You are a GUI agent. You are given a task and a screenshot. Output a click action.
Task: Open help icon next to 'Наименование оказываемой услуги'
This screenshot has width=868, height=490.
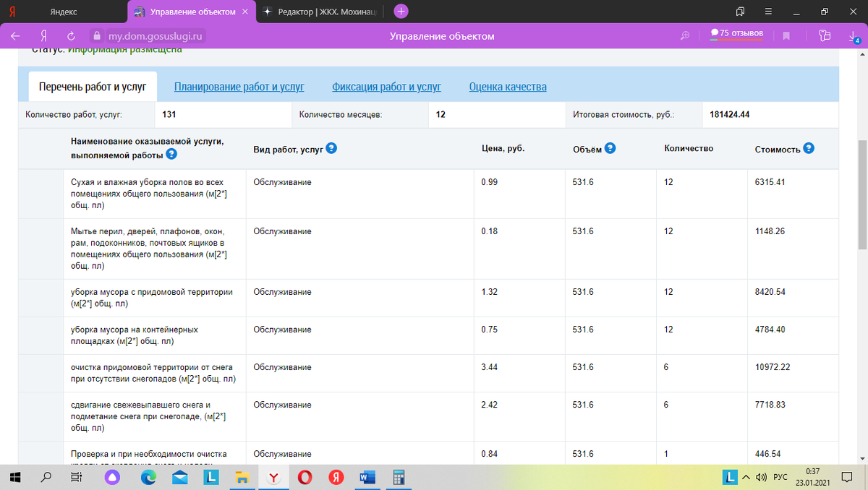pos(171,155)
